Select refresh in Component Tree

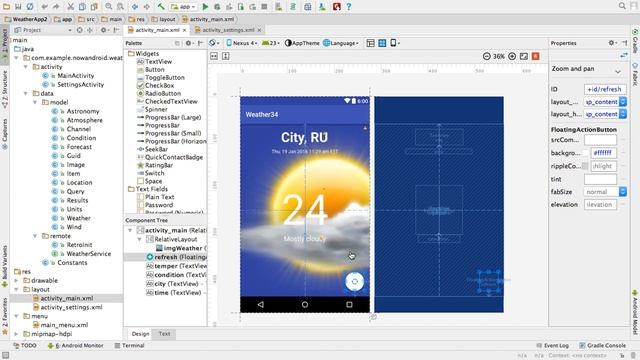pos(165,257)
